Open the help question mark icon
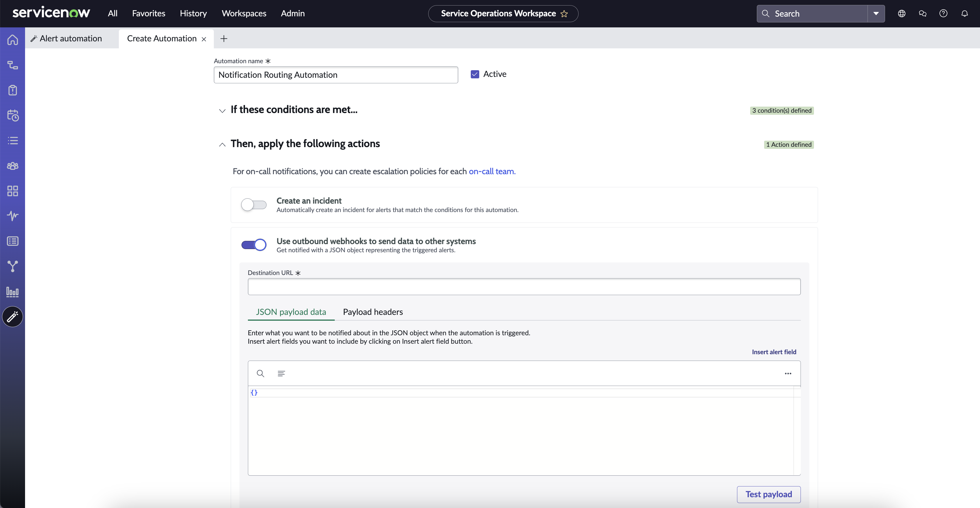 [944, 13]
